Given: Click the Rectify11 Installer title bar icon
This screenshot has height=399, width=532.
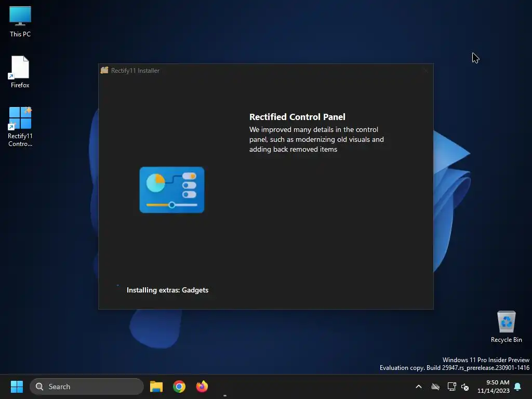Looking at the screenshot, I should click(x=104, y=70).
